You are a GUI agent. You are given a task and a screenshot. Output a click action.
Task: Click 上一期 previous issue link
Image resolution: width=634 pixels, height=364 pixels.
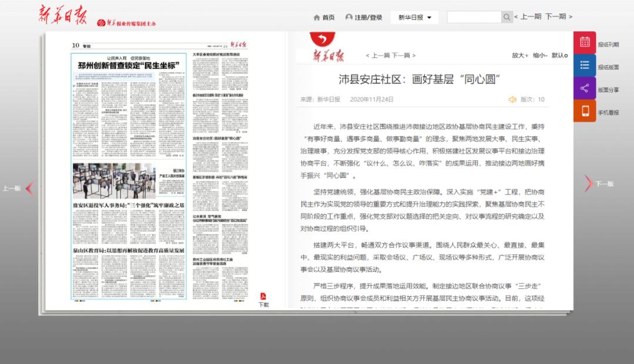(x=528, y=16)
